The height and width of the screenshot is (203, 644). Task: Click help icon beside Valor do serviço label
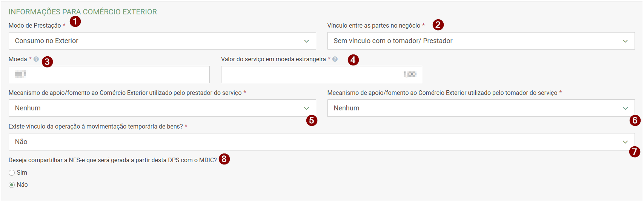335,59
